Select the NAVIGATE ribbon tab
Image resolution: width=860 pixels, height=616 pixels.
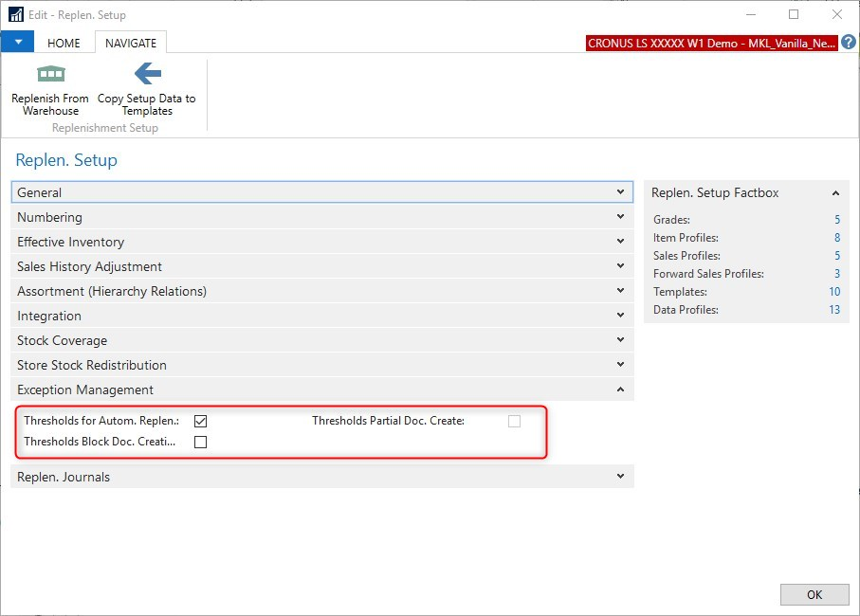pos(131,43)
